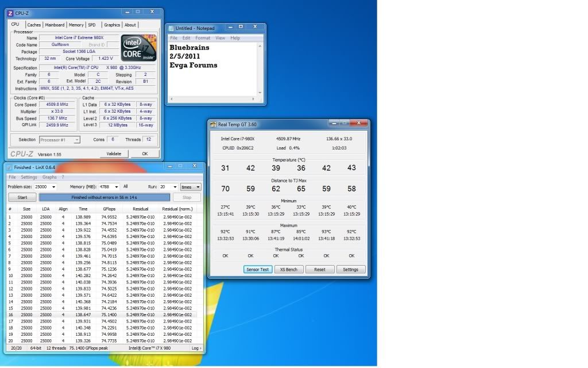Expand the Memory (MiB) dropdown

tap(117, 187)
